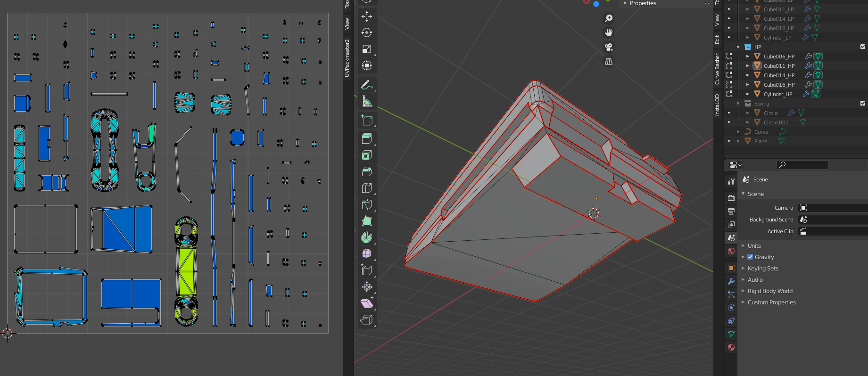The width and height of the screenshot is (868, 376).
Task: Select the Move tool in the toolbar
Action: [x=366, y=16]
